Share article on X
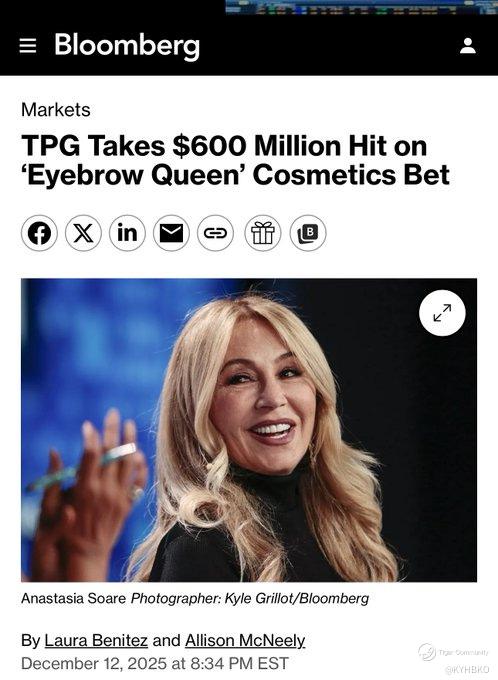 (83, 233)
